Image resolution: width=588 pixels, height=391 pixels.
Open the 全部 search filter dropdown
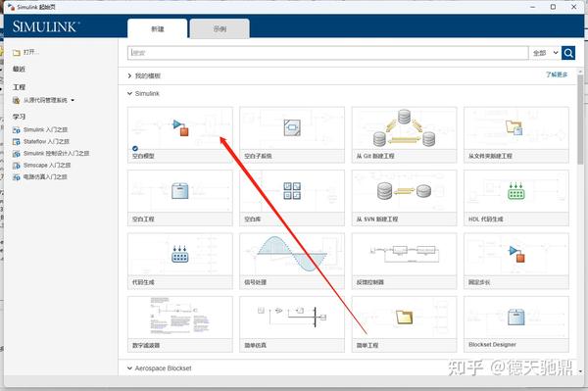tap(545, 53)
